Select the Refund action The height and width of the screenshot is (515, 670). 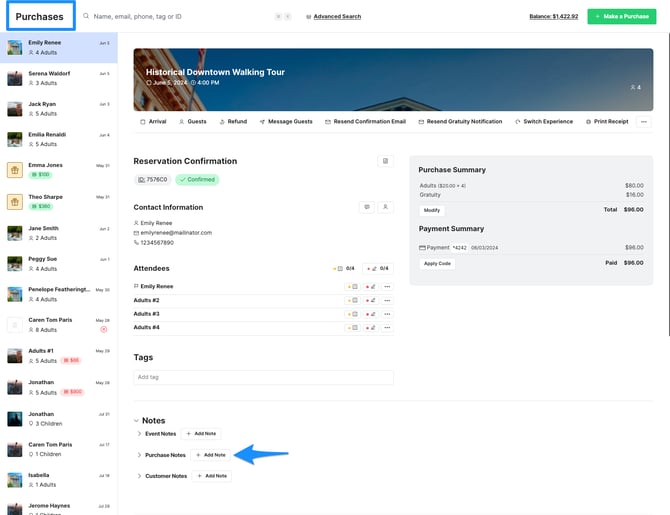coord(233,122)
